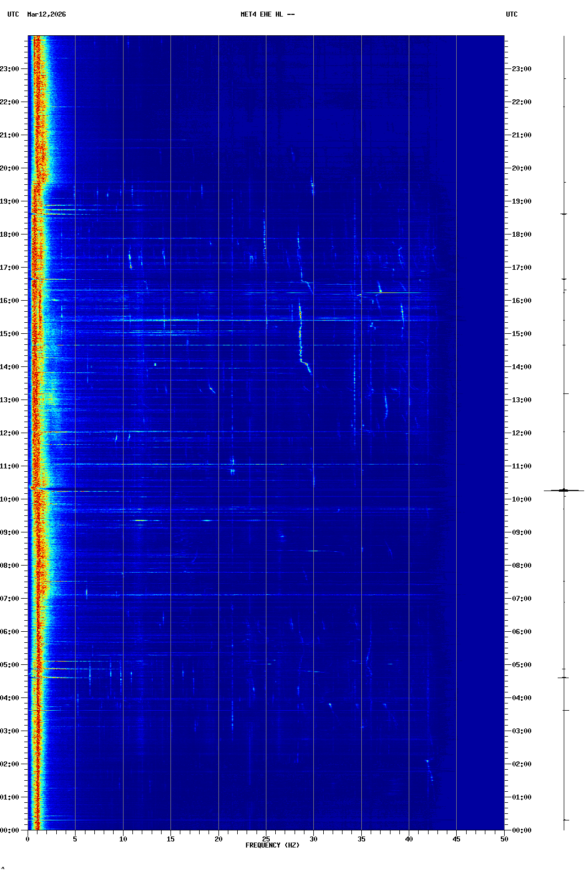
Task: Click the 07:00 label on right axis
Action: point(521,599)
